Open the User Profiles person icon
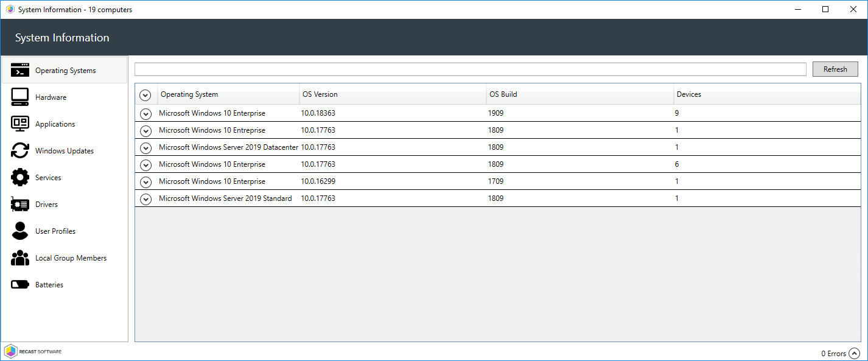The height and width of the screenshot is (361, 868). coord(20,231)
